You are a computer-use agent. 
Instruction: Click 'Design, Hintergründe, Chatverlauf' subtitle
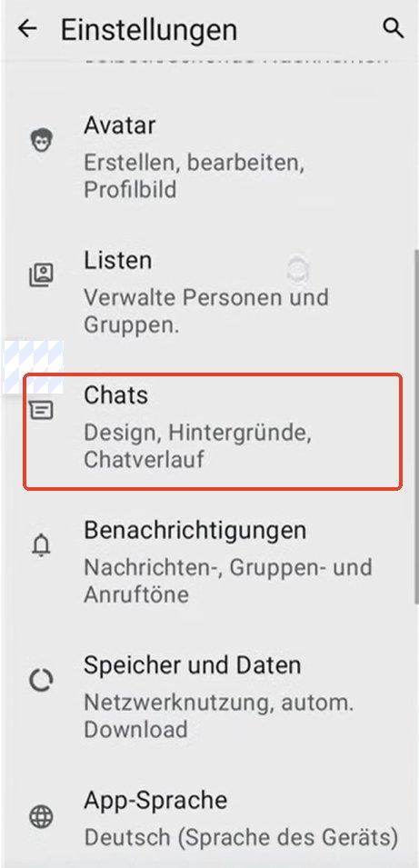coord(197,446)
